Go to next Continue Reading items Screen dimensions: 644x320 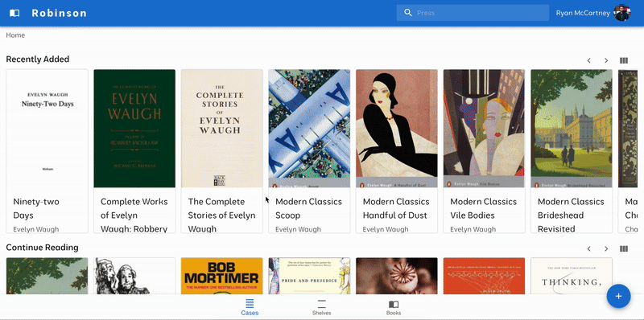coord(606,248)
